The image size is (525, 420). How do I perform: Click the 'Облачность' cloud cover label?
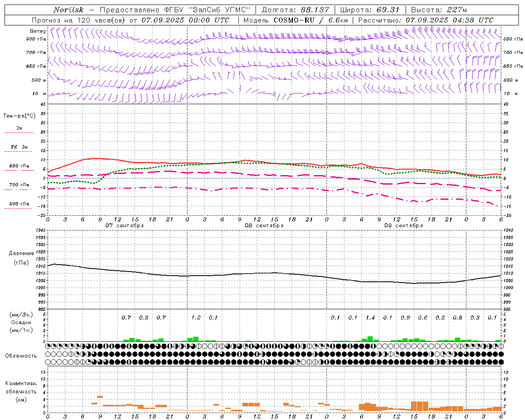(21, 356)
